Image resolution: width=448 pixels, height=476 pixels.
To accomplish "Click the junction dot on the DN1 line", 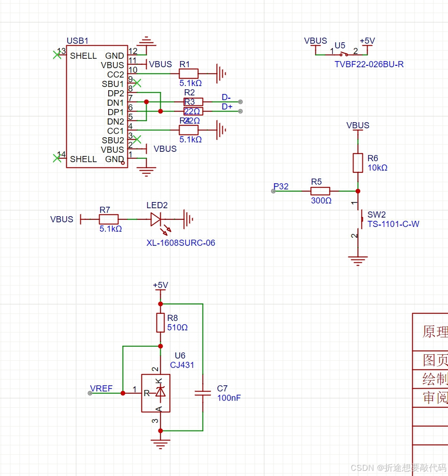I will pyautogui.click(x=146, y=101).
